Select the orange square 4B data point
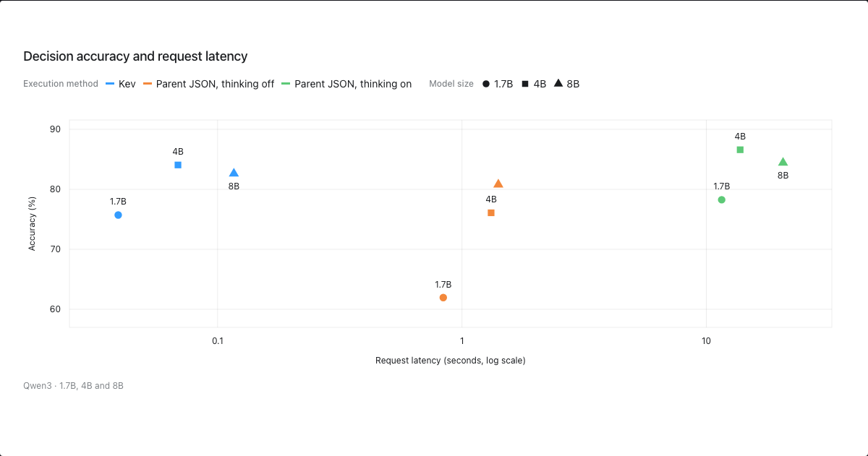 [491, 213]
